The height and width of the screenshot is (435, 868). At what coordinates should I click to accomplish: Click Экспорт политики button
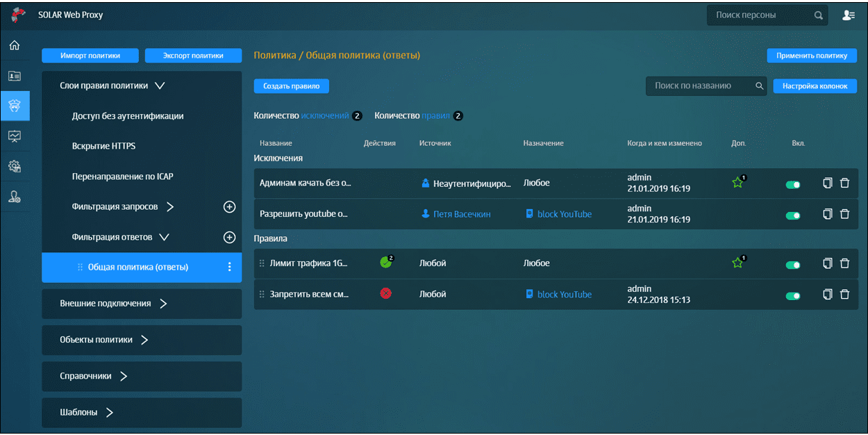(193, 56)
